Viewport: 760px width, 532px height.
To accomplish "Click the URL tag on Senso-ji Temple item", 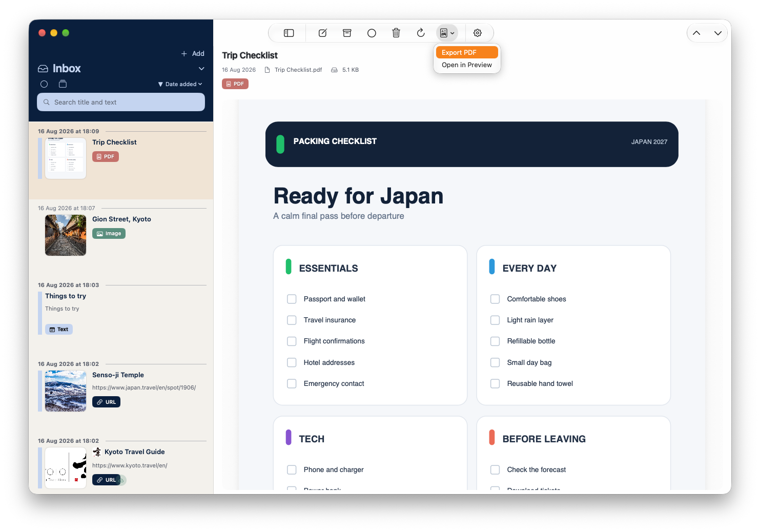I will point(106,402).
